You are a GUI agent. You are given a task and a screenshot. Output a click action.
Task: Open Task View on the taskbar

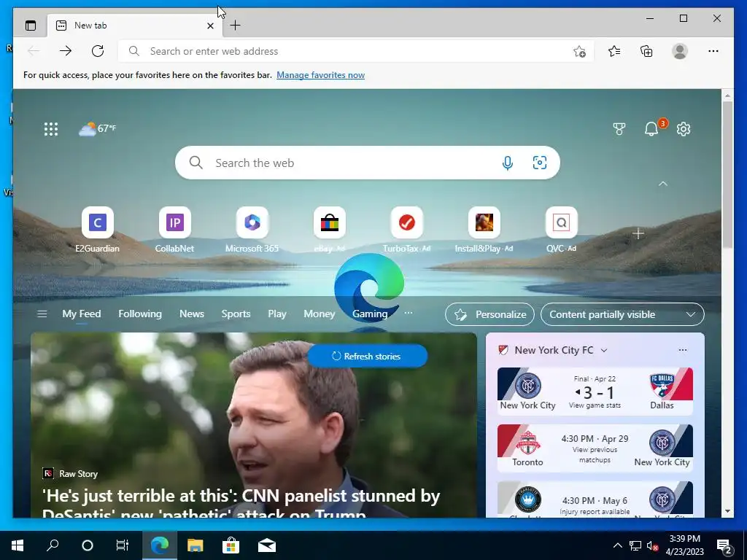tap(123, 545)
